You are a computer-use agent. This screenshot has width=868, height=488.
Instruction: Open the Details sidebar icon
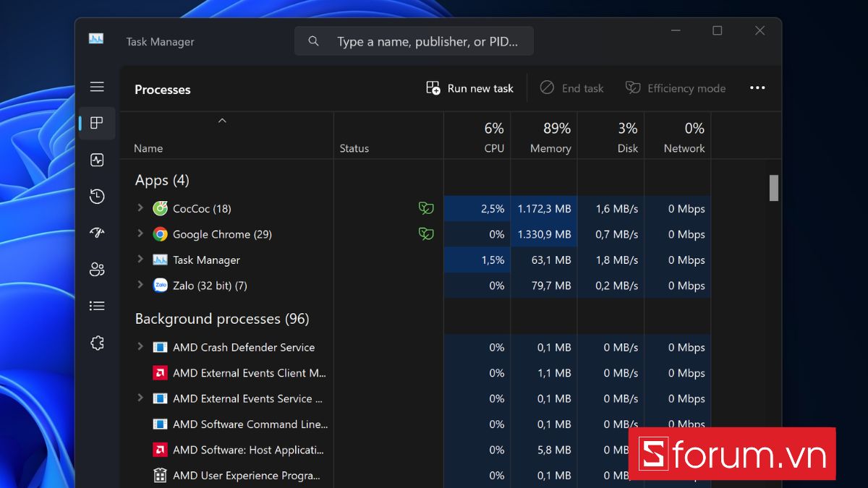[x=97, y=306]
